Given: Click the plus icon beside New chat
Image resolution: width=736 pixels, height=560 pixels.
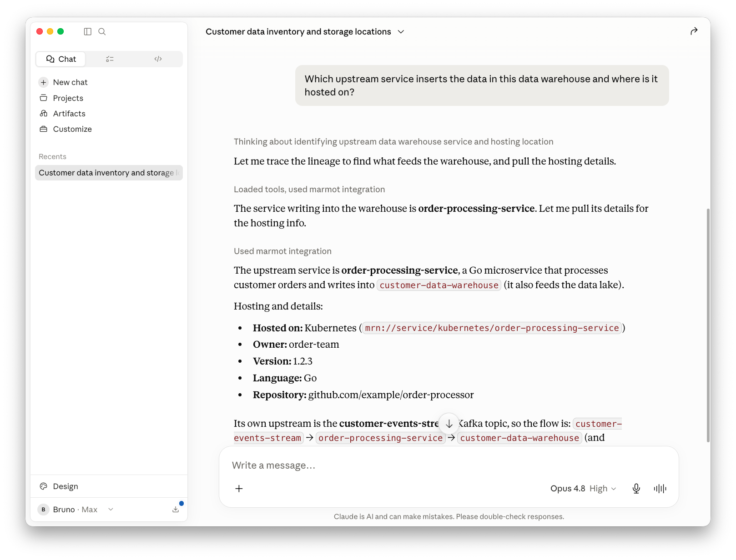Looking at the screenshot, I should [44, 82].
